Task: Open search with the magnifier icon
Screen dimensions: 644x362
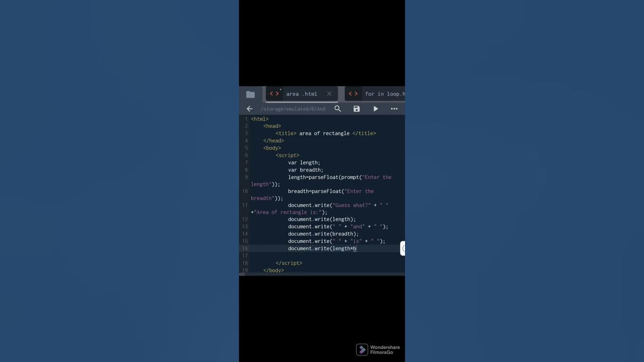Action: pos(338,109)
